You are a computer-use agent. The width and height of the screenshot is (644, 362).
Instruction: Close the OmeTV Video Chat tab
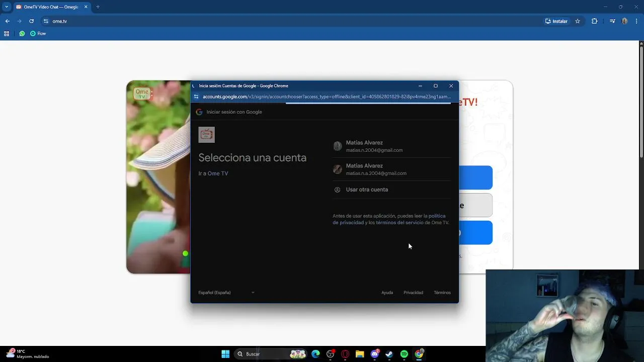pos(86,7)
